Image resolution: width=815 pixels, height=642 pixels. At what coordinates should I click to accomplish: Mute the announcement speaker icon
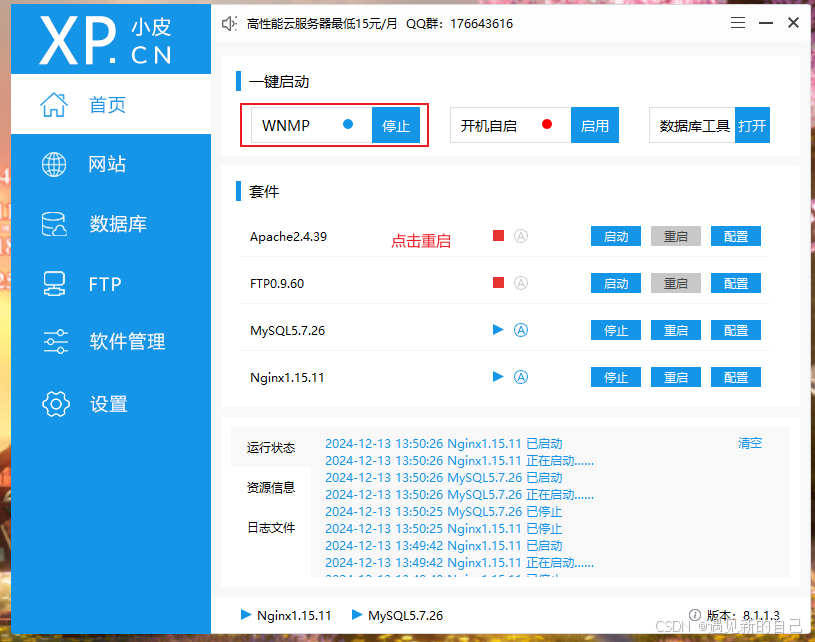coord(229,22)
